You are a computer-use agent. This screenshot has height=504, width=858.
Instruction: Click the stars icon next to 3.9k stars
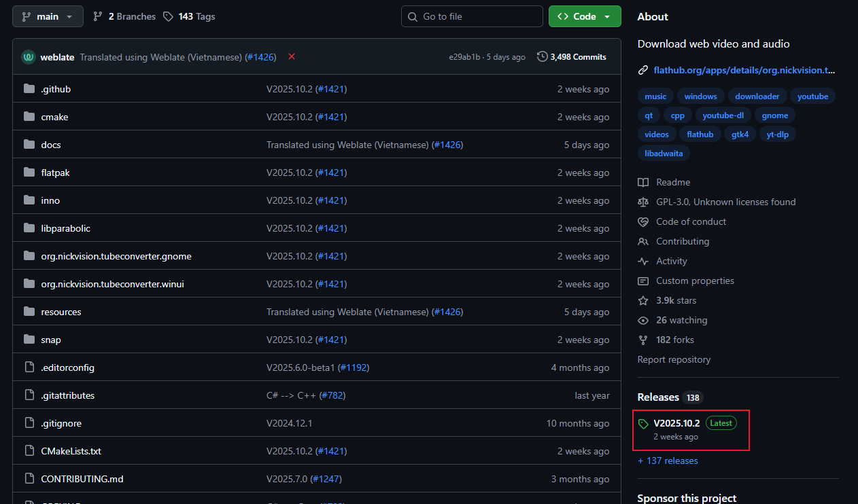coord(643,300)
